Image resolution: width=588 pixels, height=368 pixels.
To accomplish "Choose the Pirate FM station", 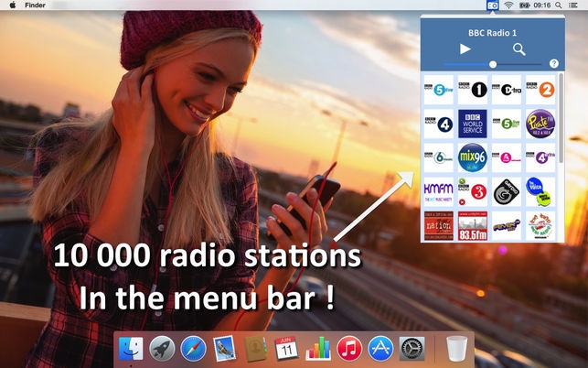I will (x=540, y=124).
